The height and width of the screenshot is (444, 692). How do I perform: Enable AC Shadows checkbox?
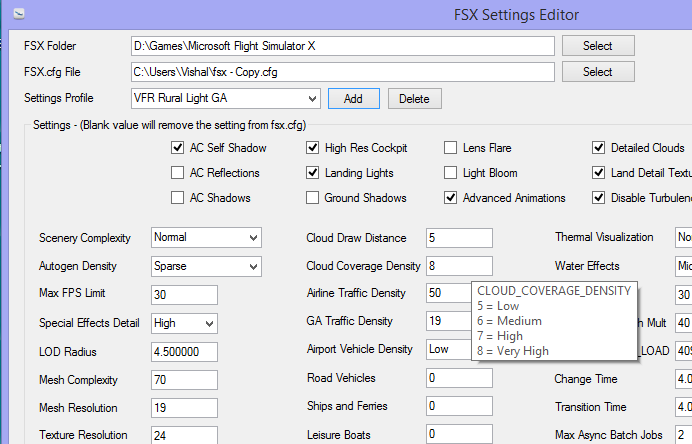(177, 198)
